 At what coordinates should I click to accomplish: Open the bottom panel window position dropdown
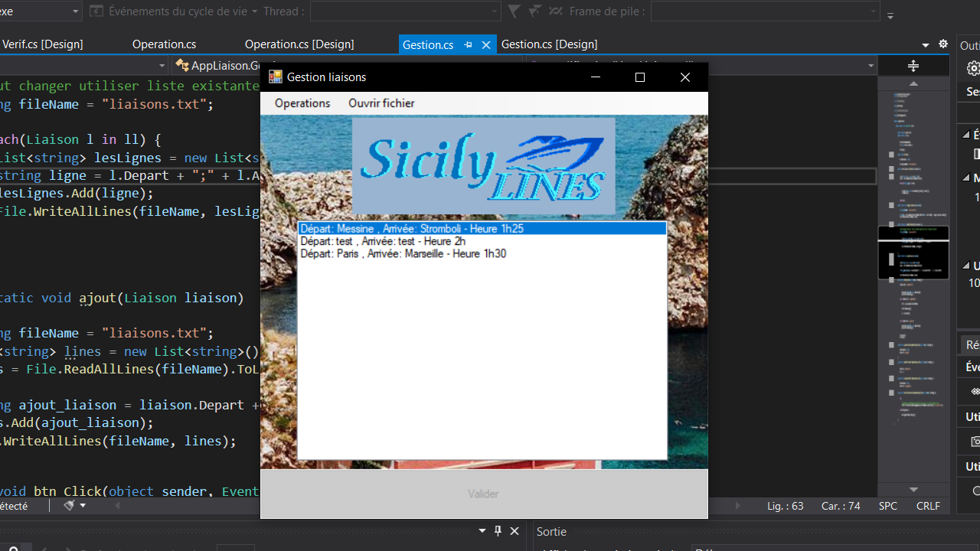pos(482,531)
